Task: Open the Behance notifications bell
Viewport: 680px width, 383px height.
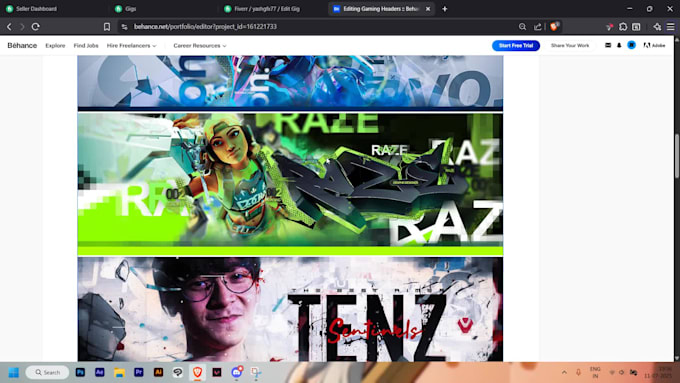Action: 619,46
